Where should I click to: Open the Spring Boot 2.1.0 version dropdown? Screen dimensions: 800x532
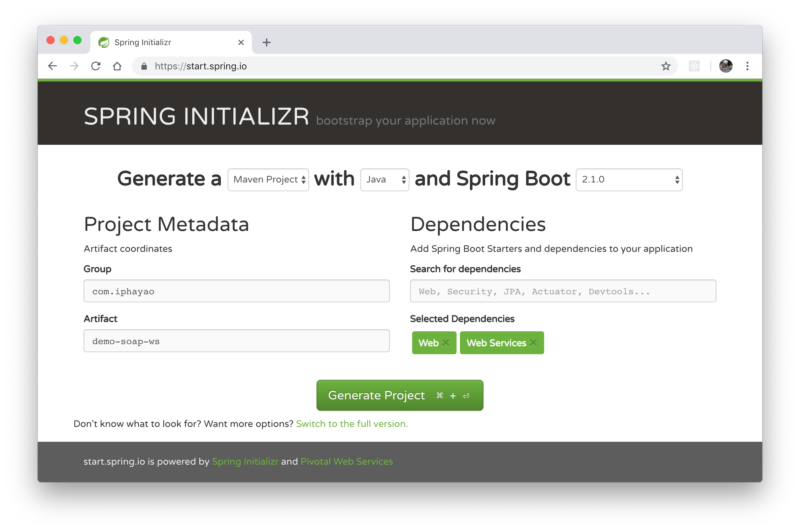(x=629, y=179)
